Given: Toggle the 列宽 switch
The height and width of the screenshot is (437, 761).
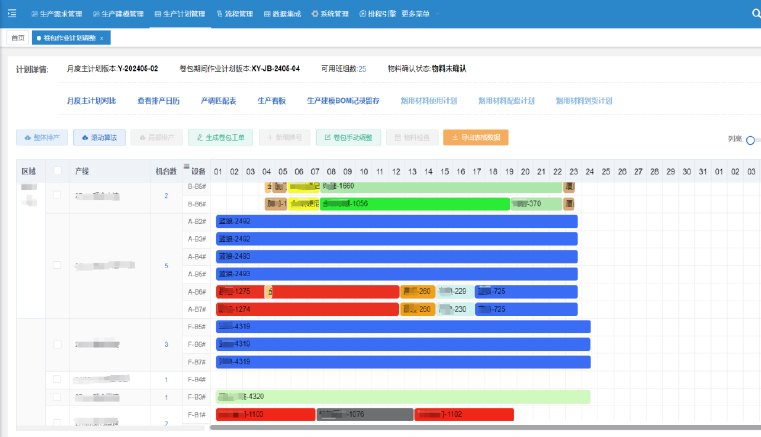Looking at the screenshot, I should point(753,140).
